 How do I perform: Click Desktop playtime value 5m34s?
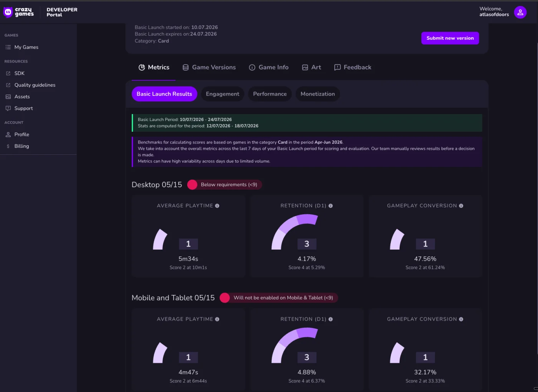pyautogui.click(x=188, y=259)
